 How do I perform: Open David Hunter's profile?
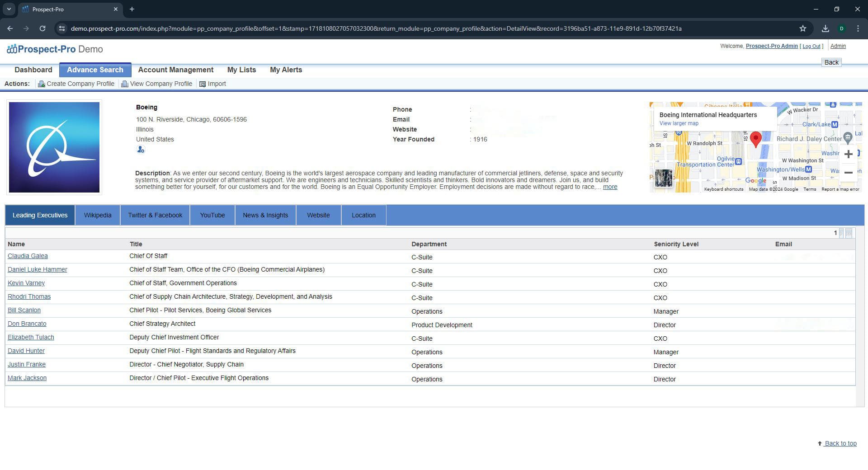pyautogui.click(x=26, y=351)
